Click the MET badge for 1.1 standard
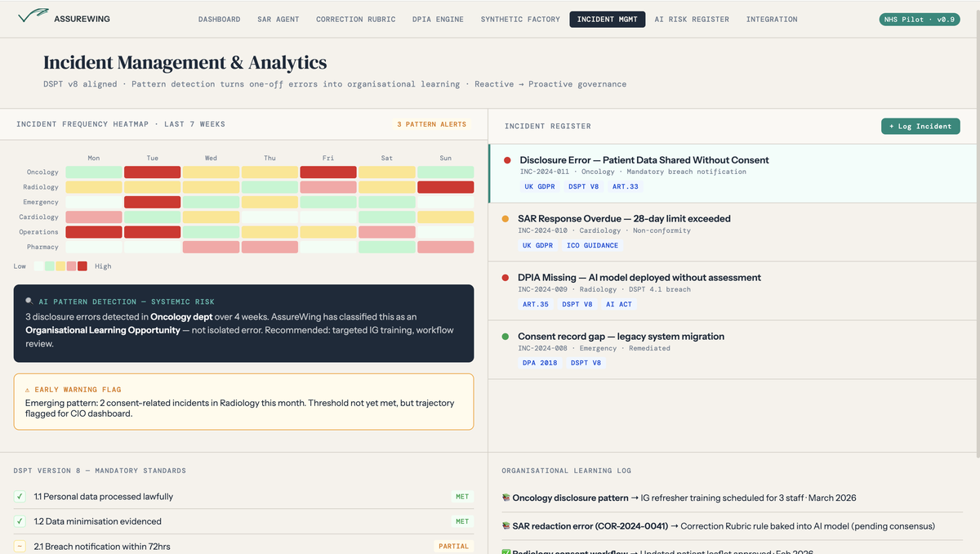The image size is (980, 554). coord(462,497)
